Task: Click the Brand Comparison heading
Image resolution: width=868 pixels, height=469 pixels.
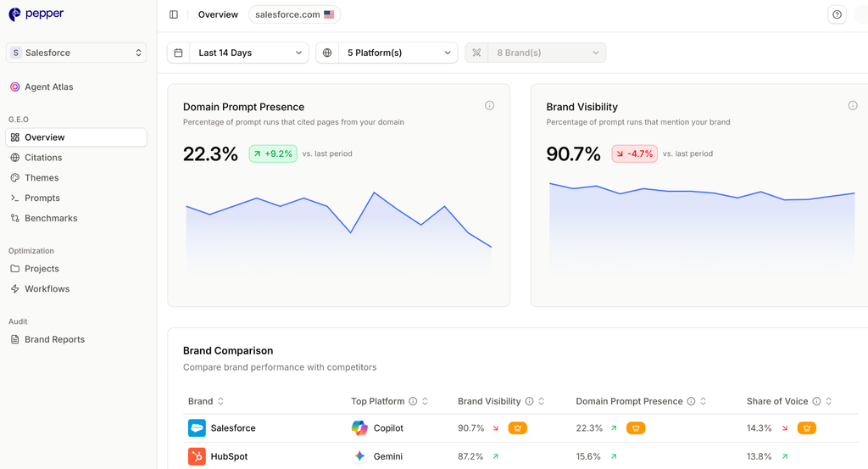Action: [228, 350]
